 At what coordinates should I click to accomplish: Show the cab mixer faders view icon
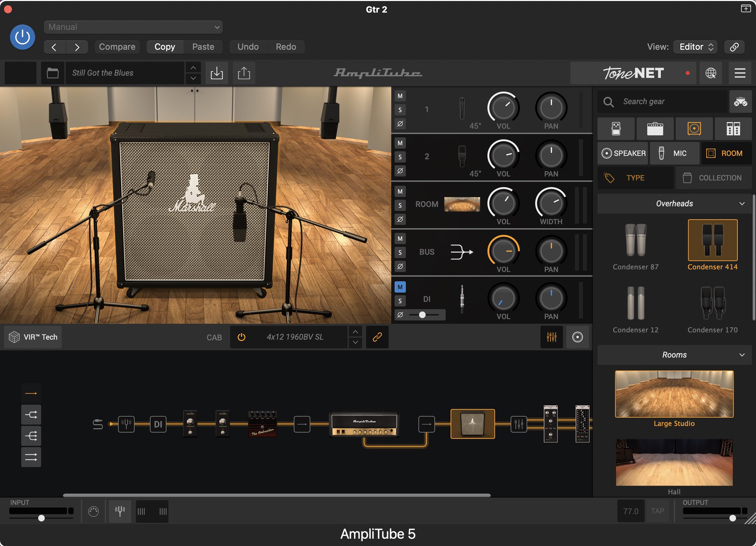[x=551, y=337]
